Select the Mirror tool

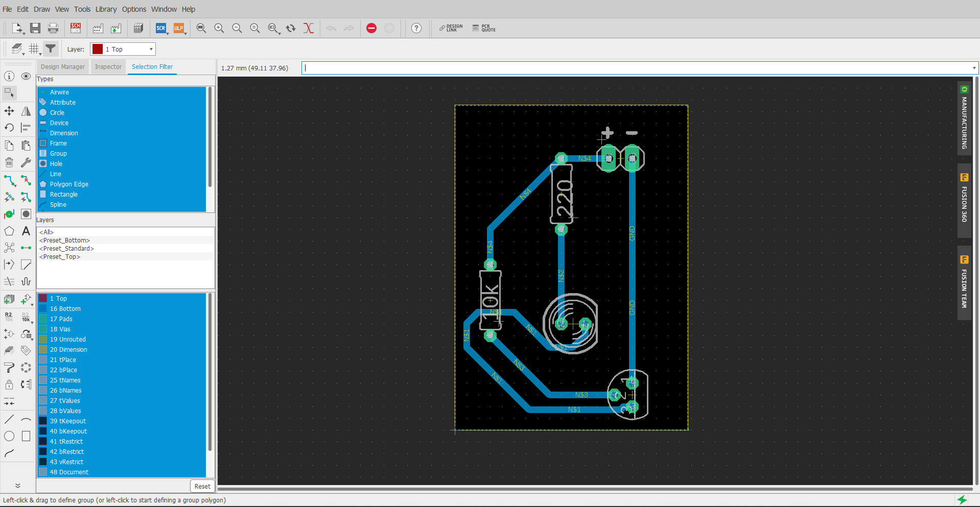[26, 111]
